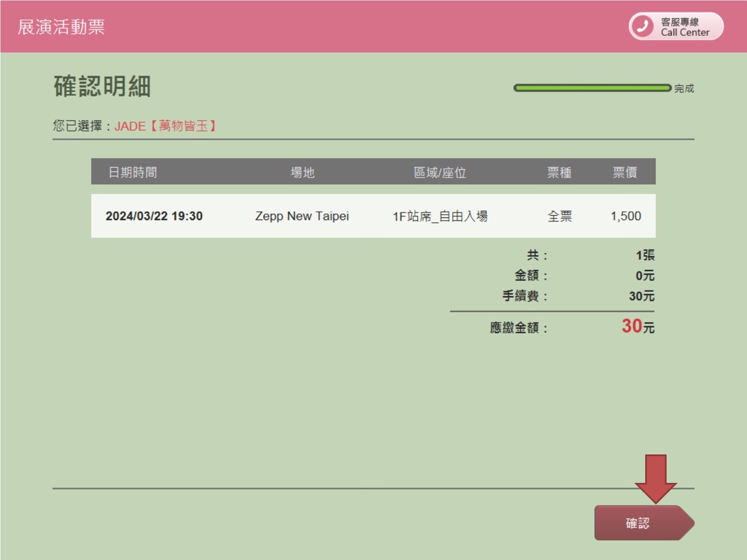Click the 區域/座位 column header
The width and height of the screenshot is (747, 560).
click(439, 172)
